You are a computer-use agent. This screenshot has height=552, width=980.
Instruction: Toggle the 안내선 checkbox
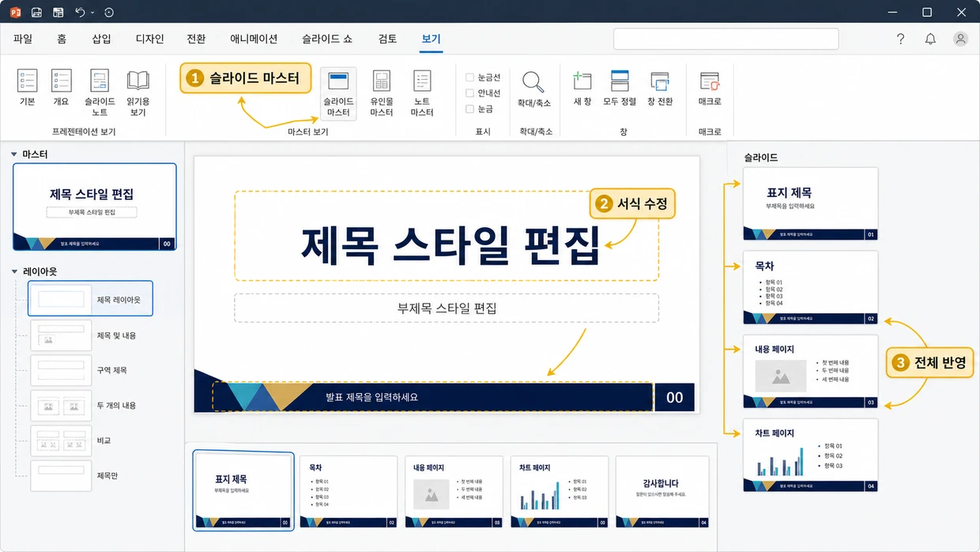click(x=469, y=93)
